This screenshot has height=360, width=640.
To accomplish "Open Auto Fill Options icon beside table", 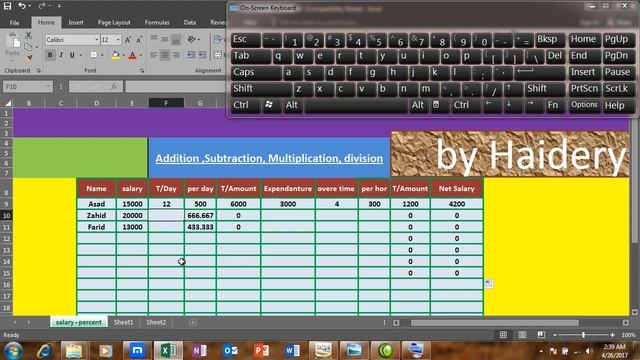I will click(x=489, y=284).
